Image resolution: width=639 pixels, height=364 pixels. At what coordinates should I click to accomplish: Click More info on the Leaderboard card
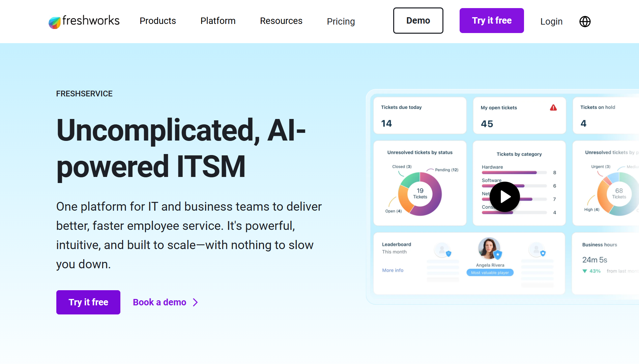393,270
